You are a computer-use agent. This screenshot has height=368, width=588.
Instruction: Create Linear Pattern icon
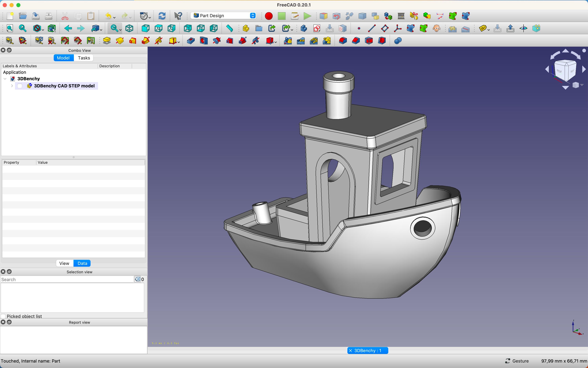pos(301,41)
